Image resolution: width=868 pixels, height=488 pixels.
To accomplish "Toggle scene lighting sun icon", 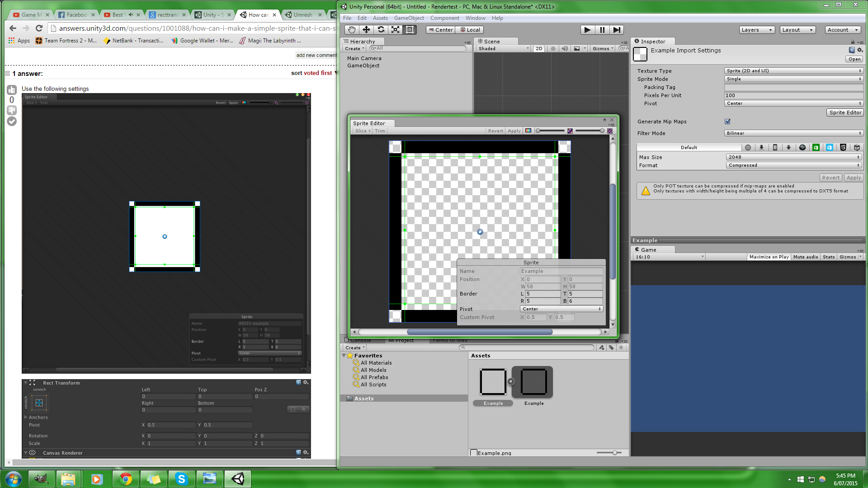I will [x=553, y=48].
